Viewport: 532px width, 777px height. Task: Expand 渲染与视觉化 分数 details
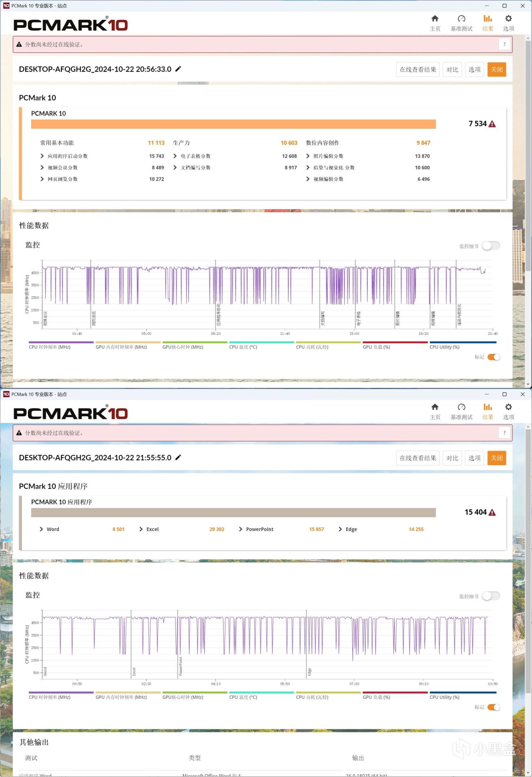click(308, 167)
